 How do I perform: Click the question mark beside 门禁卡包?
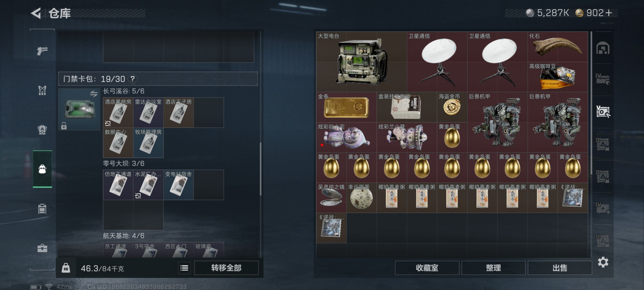133,79
